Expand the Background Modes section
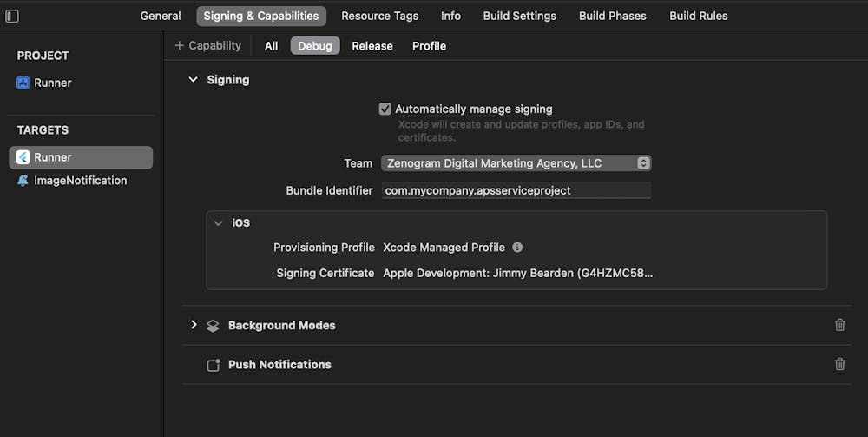The height and width of the screenshot is (437, 868). (194, 325)
